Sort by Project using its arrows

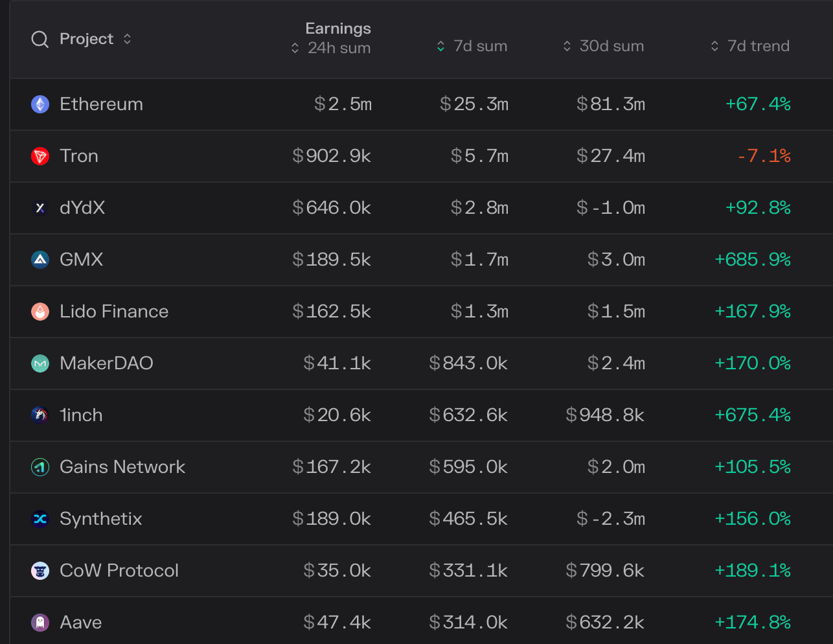[x=127, y=39]
